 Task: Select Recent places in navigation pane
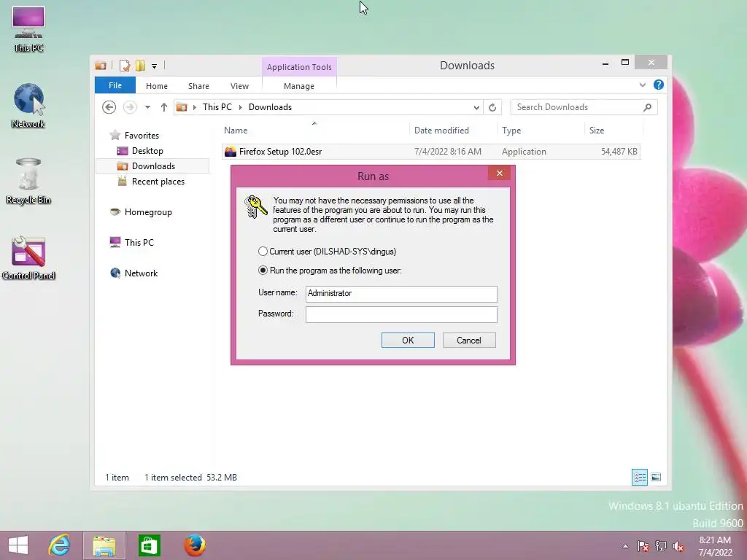tap(158, 182)
